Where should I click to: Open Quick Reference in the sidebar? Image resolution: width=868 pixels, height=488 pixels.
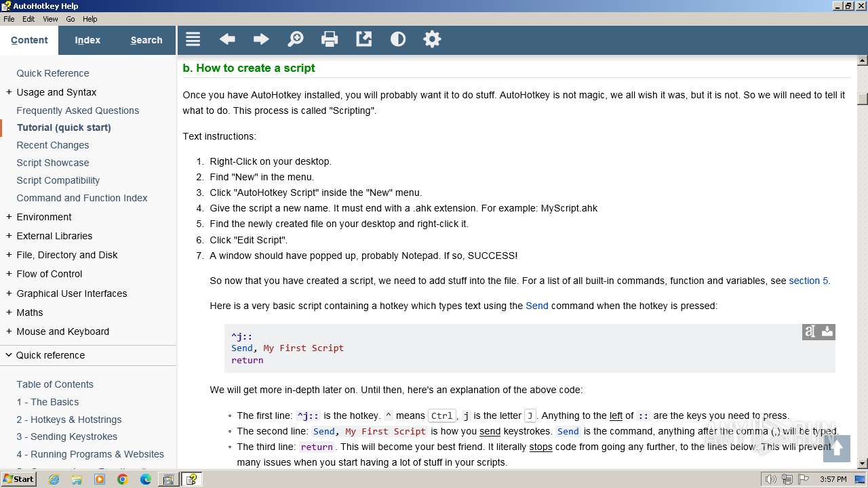pos(53,73)
